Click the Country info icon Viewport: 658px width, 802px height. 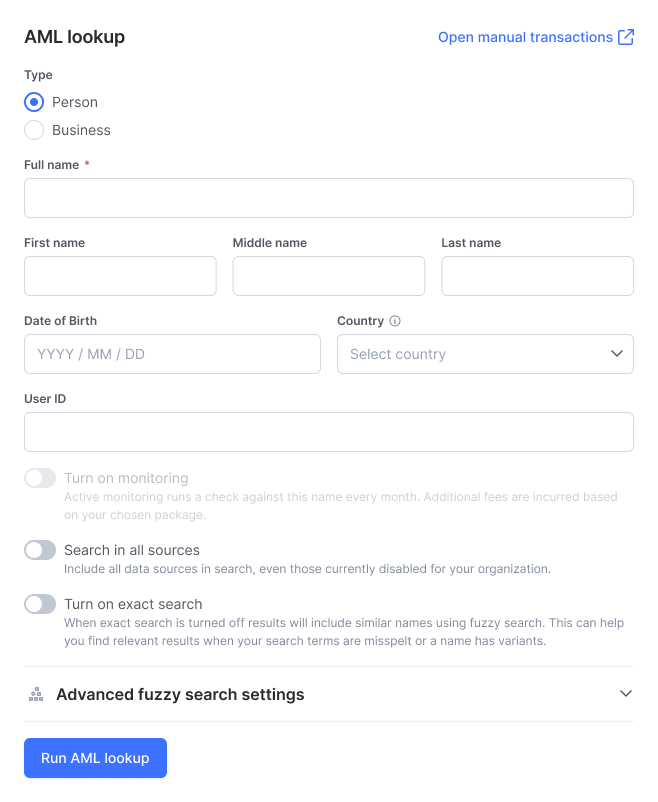(394, 321)
